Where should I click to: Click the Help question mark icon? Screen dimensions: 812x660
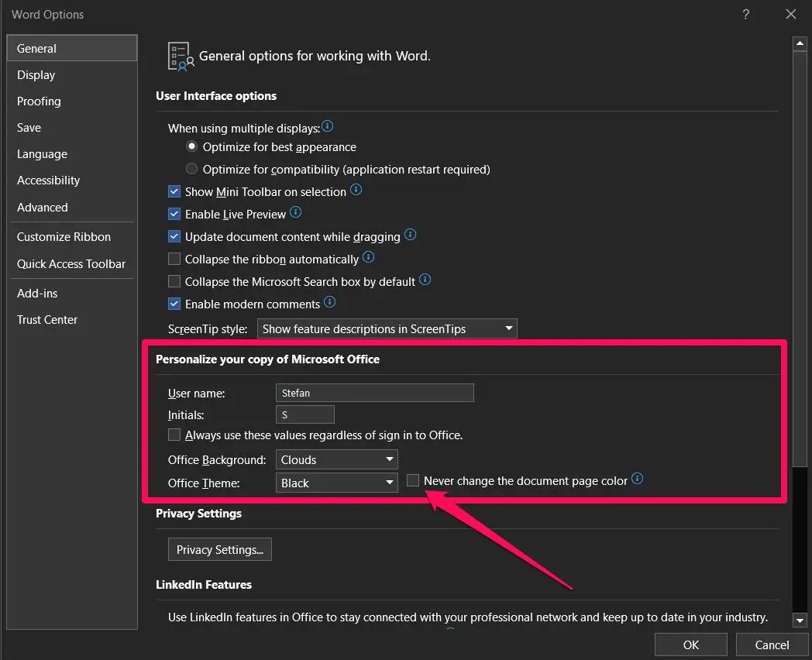tap(745, 14)
